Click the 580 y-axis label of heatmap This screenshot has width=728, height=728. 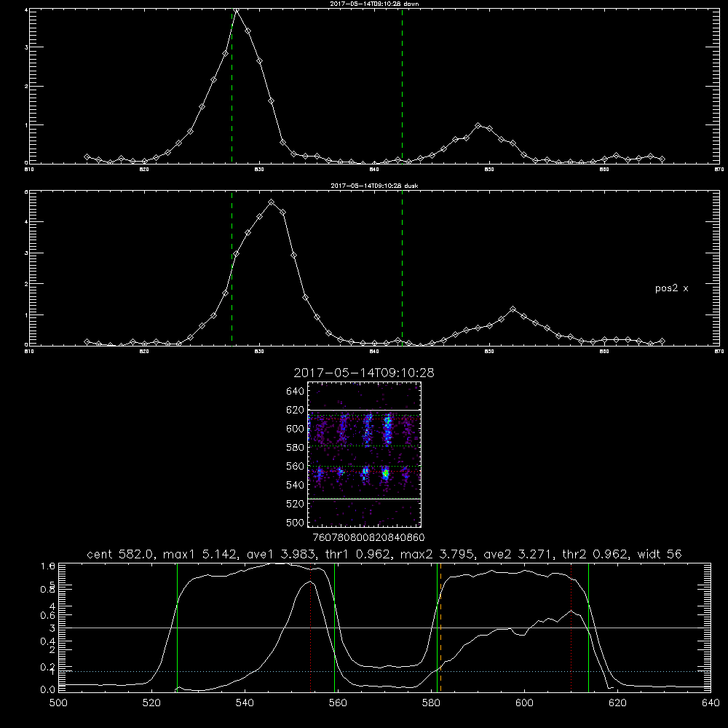[295, 448]
